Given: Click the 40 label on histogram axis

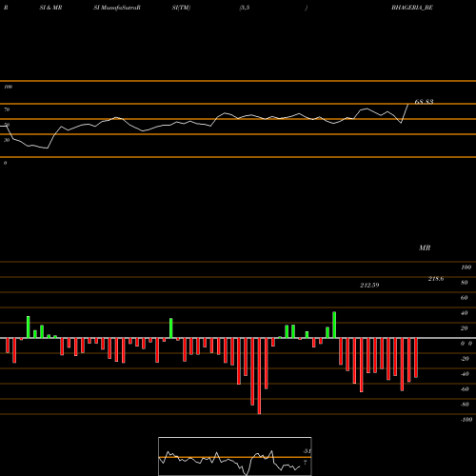Looking at the screenshot, I should (465, 312).
